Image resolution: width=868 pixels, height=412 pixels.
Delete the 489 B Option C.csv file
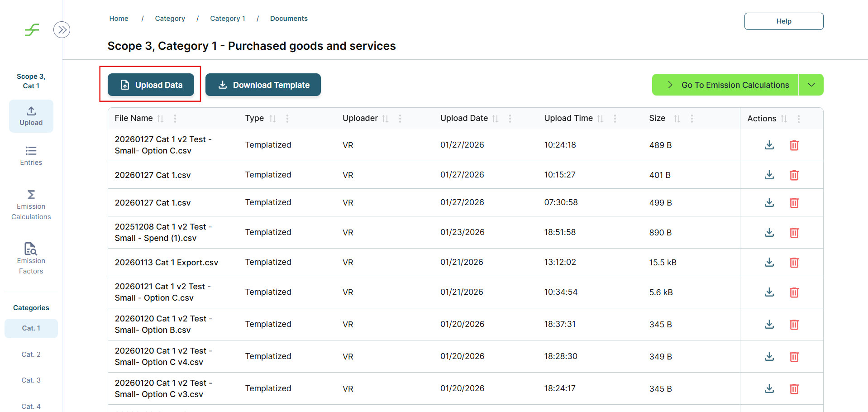(x=794, y=145)
